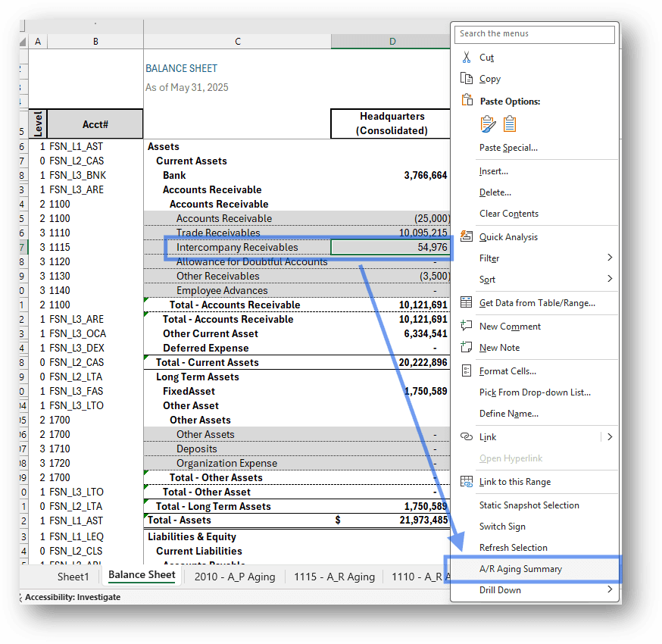
Task: Choose the Paste with brush icon option
Action: click(488, 124)
